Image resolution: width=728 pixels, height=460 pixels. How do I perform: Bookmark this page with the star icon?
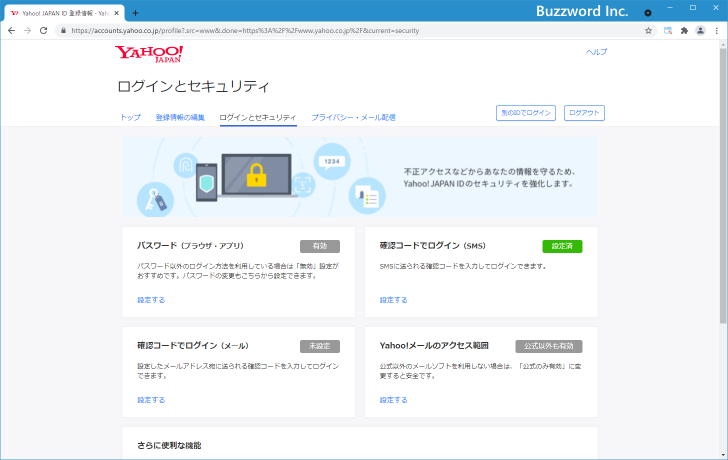coord(648,31)
